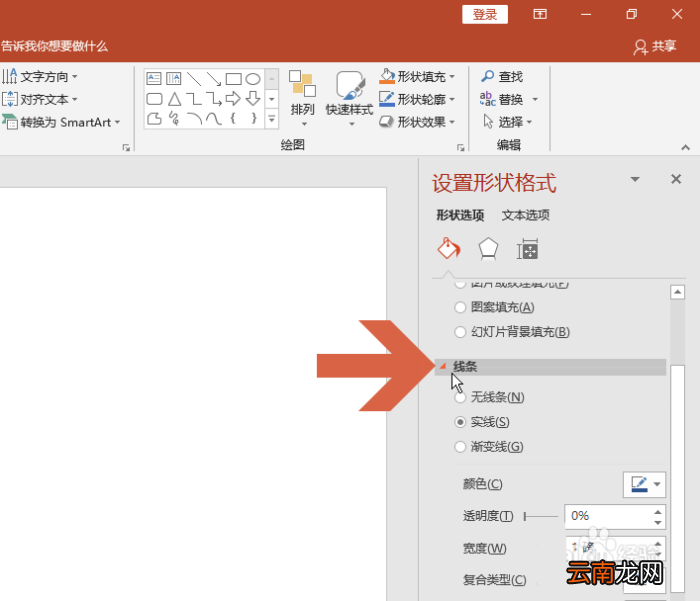This screenshot has width=700, height=601.
Task: Select the rectangle shape
Action: pyautogui.click(x=233, y=79)
